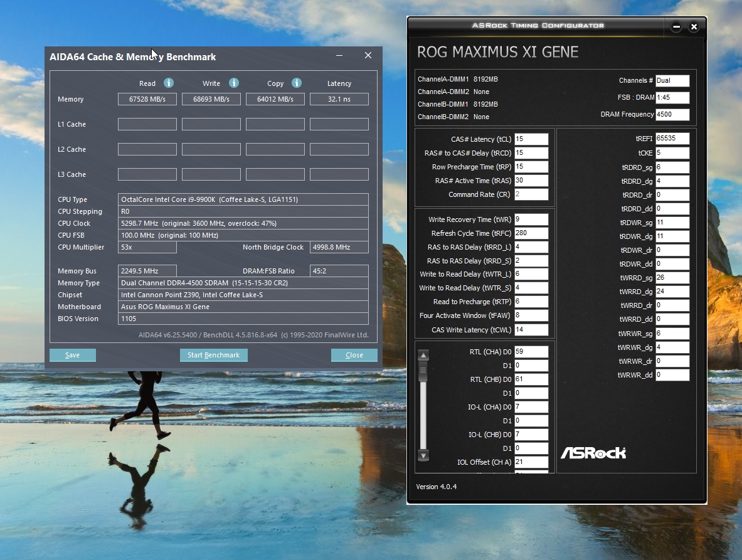742x560 pixels.
Task: Click the CPU Clock value 5298.7 MHz
Action: coord(243,223)
